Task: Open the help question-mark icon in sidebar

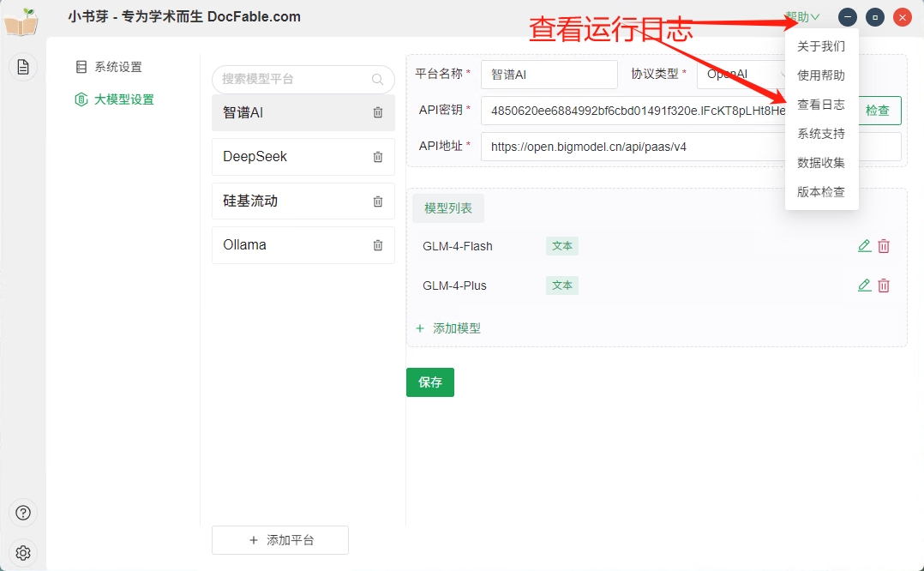Action: pyautogui.click(x=23, y=513)
